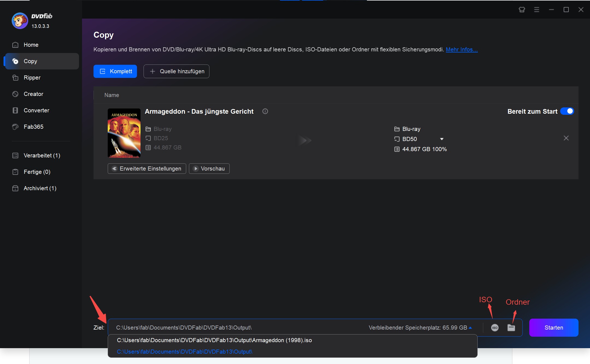Collapse the destination path dropdown arrow

(x=470, y=328)
